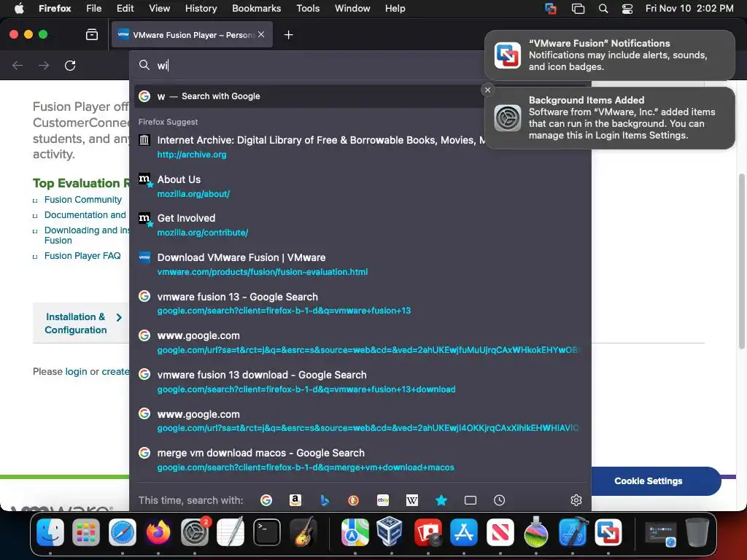Viewport: 747px width, 560px height.
Task: Click the Cookie Settings button
Action: (x=649, y=481)
